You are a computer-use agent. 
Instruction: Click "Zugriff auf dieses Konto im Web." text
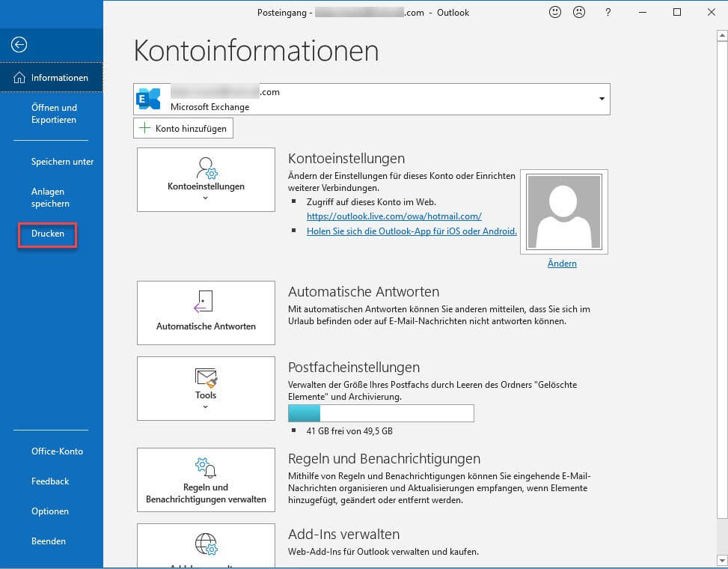371,202
